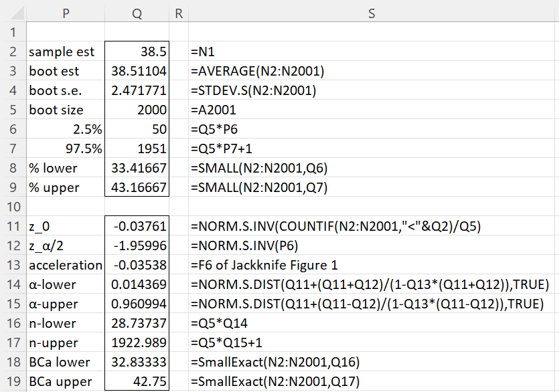Select the narrow column R header
559x392 pixels.
pos(178,13)
